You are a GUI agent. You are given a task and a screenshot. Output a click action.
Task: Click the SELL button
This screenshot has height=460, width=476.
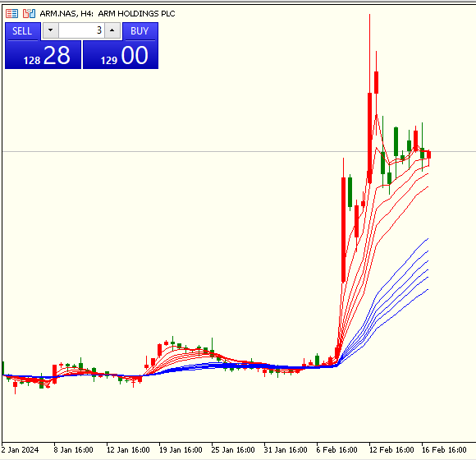(x=22, y=31)
